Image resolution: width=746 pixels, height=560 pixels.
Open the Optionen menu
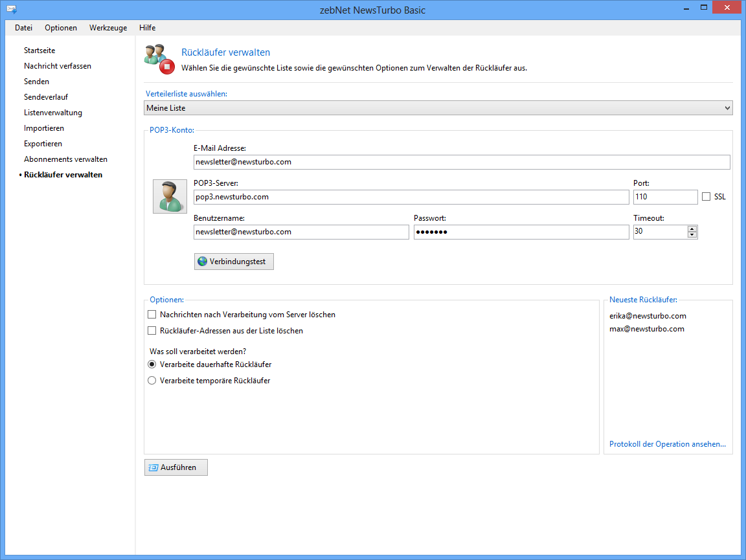click(x=61, y=28)
